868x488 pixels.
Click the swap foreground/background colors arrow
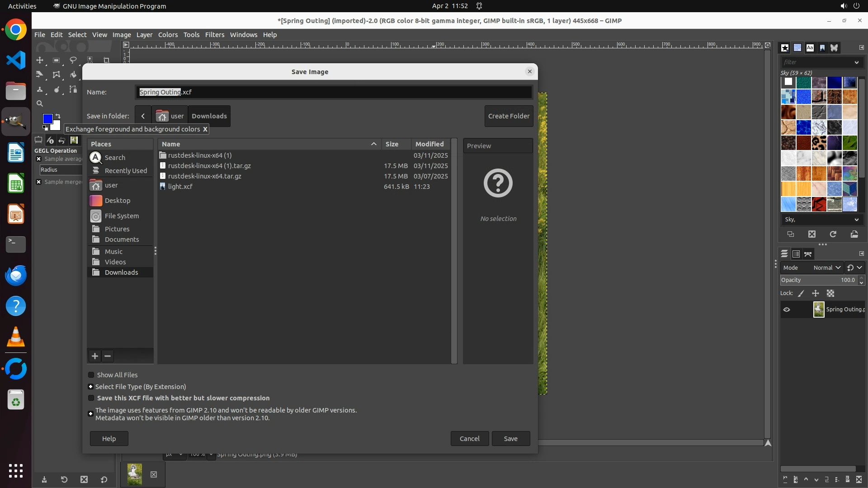58,116
